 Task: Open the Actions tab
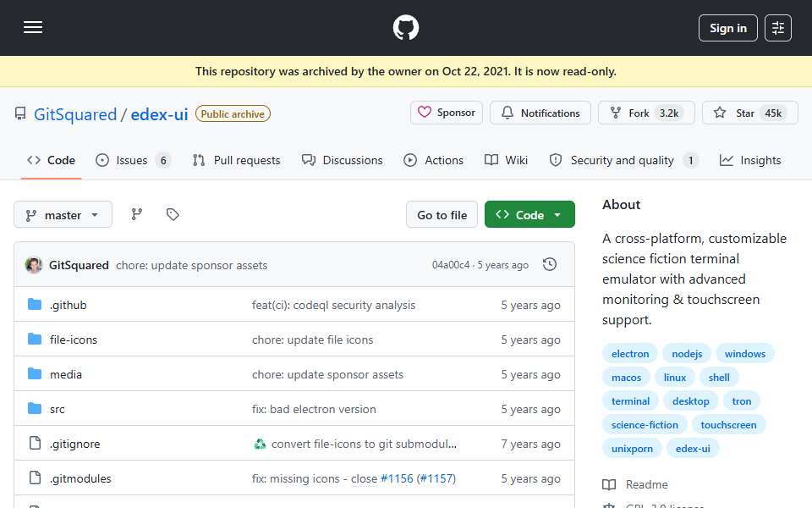433,160
